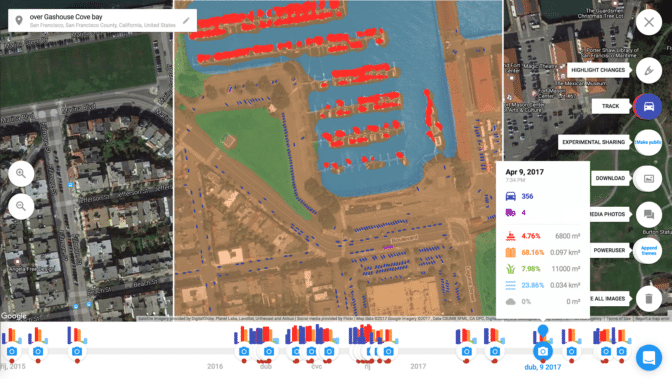The width and height of the screenshot is (672, 379).
Task: Edit location name with pencil icon
Action: pos(186,21)
